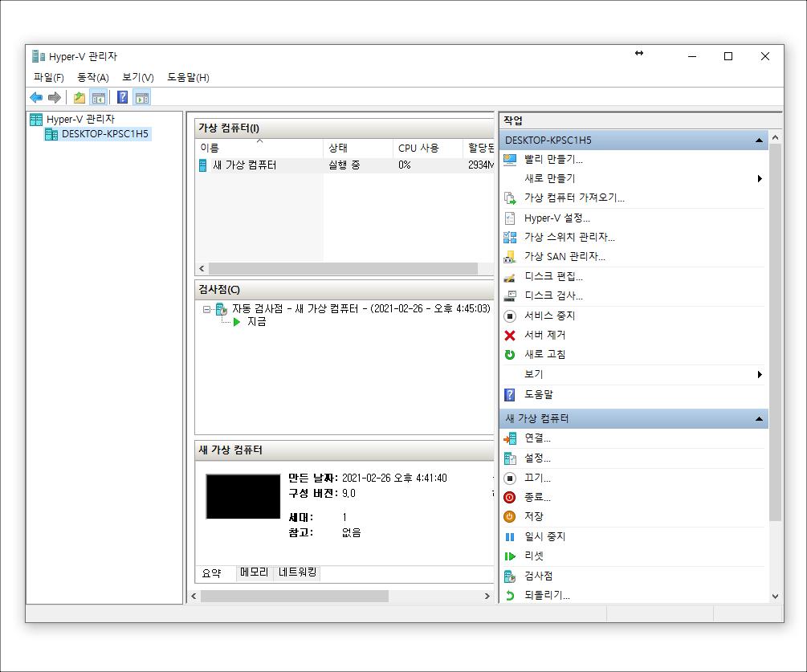807x672 pixels.
Task: Select the 자동 검사점 checkpoint entry
Action: 361,309
